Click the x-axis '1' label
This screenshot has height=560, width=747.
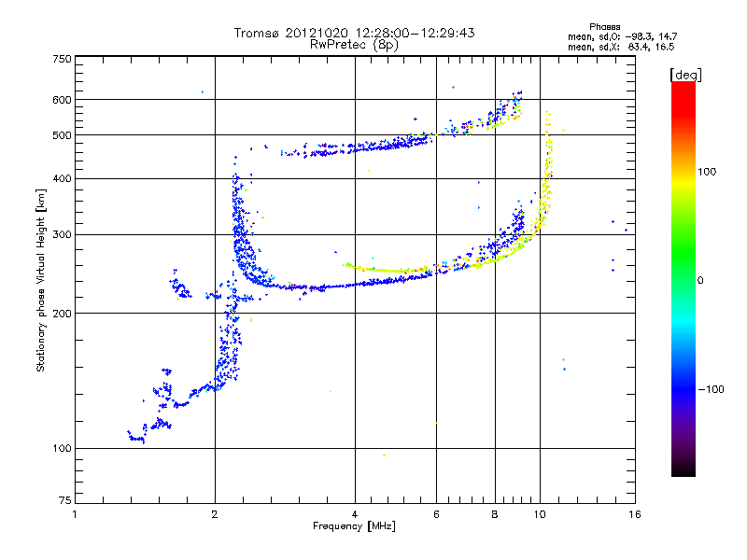tap(75, 514)
